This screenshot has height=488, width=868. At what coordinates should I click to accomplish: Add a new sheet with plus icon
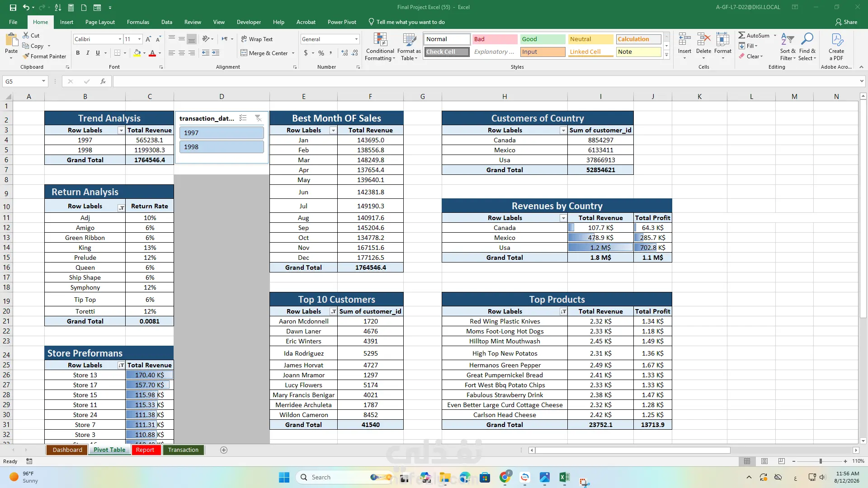coord(224,450)
